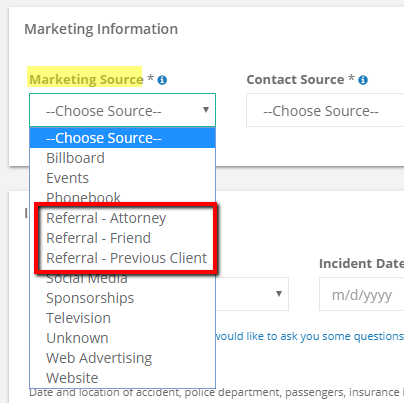
Task: Select Website at the list bottom
Action: (123, 378)
